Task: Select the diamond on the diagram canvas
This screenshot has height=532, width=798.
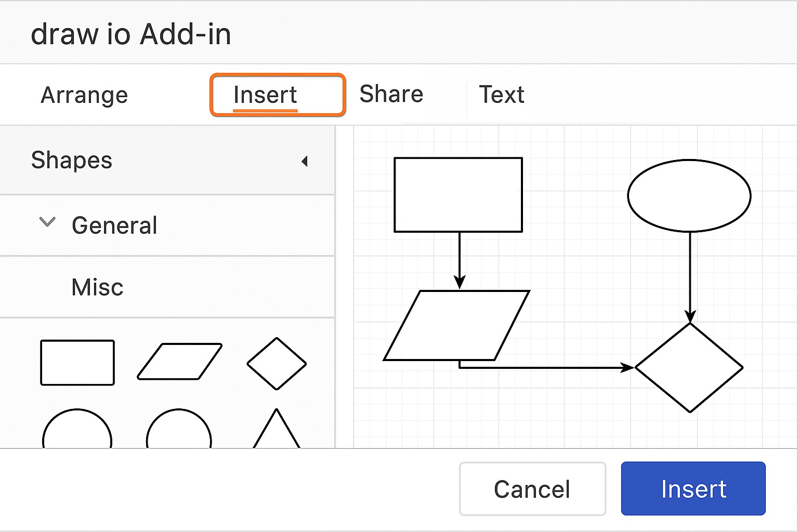Action: tap(689, 368)
